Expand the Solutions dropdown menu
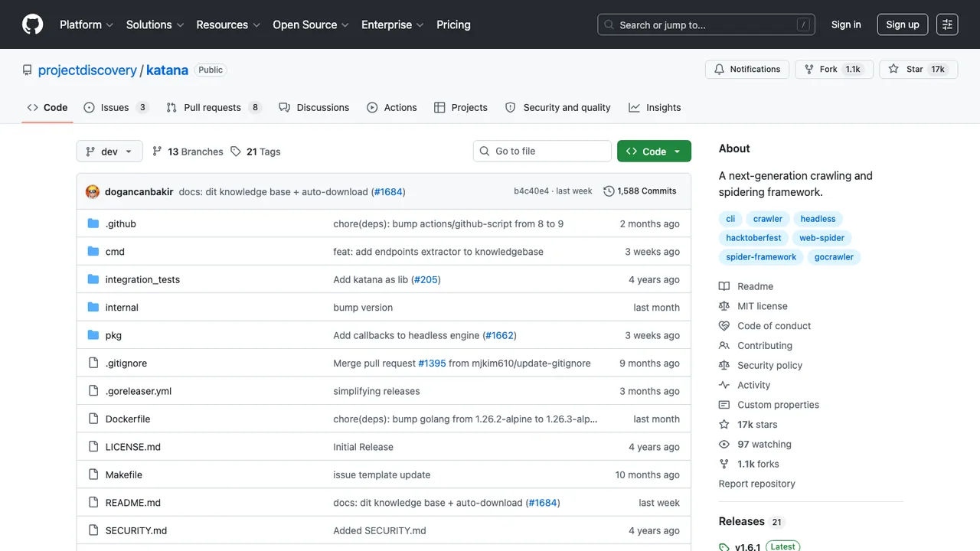 click(155, 24)
